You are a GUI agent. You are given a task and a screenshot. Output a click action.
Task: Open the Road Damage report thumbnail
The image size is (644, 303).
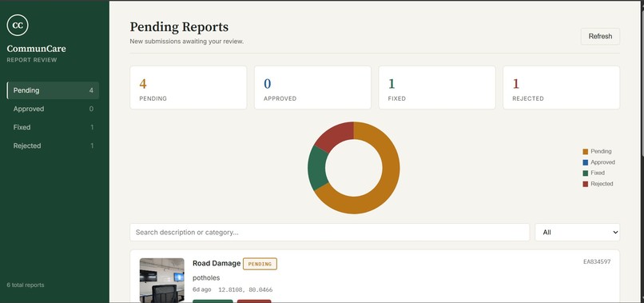click(162, 281)
